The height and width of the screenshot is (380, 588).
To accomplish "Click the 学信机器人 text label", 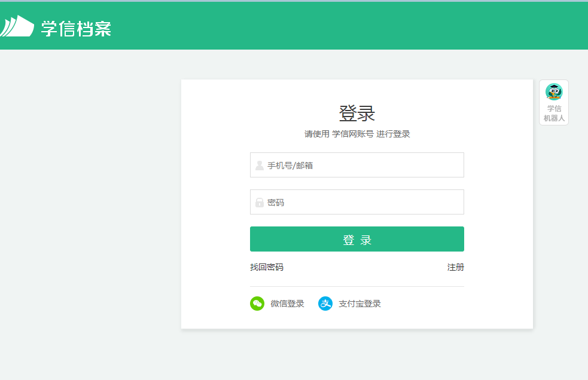I will (553, 114).
